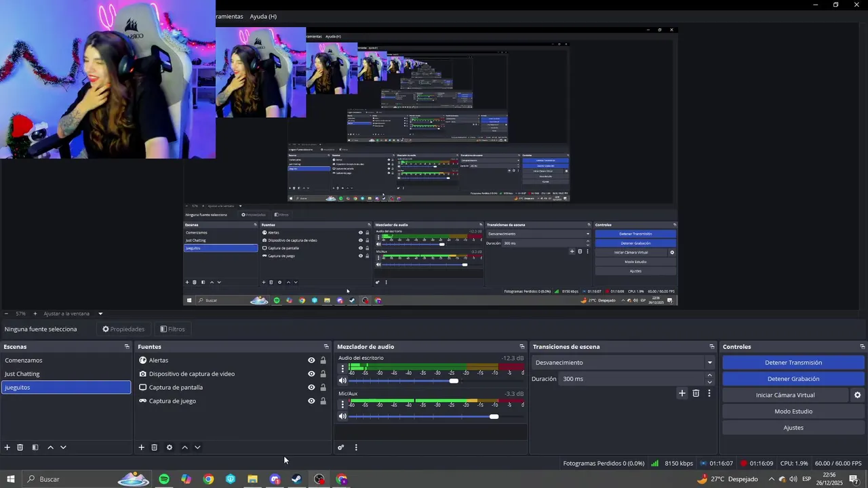Enable Modo Estudio
This screenshot has height=488, width=868.
click(793, 411)
